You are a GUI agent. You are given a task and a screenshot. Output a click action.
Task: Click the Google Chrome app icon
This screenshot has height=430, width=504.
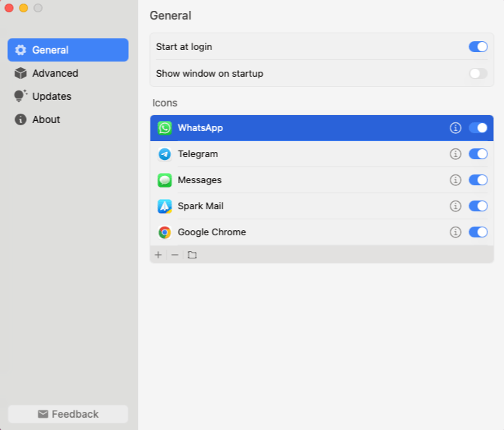pos(164,232)
